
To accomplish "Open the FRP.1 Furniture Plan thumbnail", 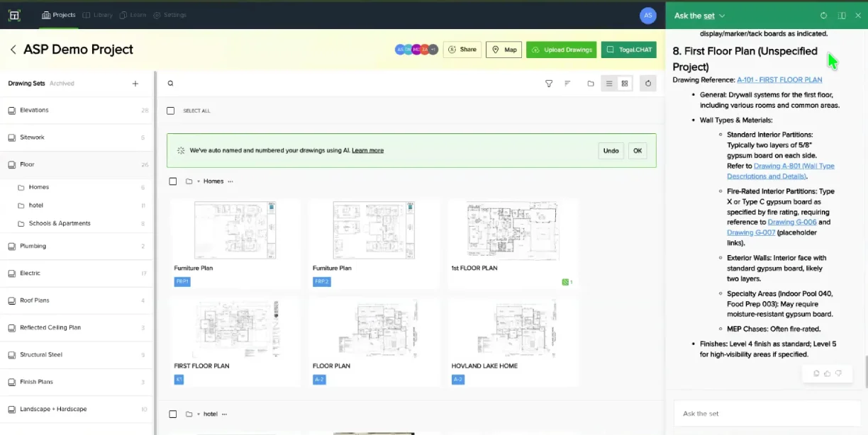I will [235, 230].
